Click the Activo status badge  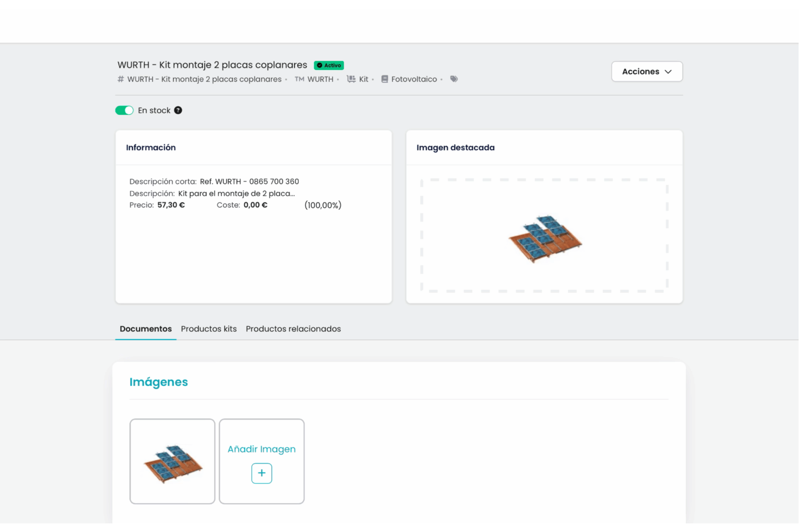[x=329, y=65]
